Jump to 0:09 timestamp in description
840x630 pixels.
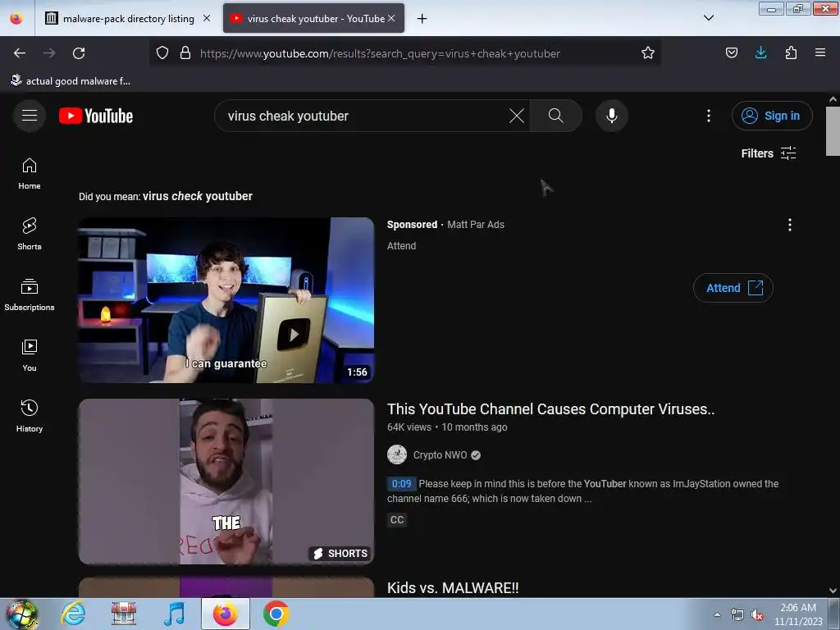click(401, 484)
